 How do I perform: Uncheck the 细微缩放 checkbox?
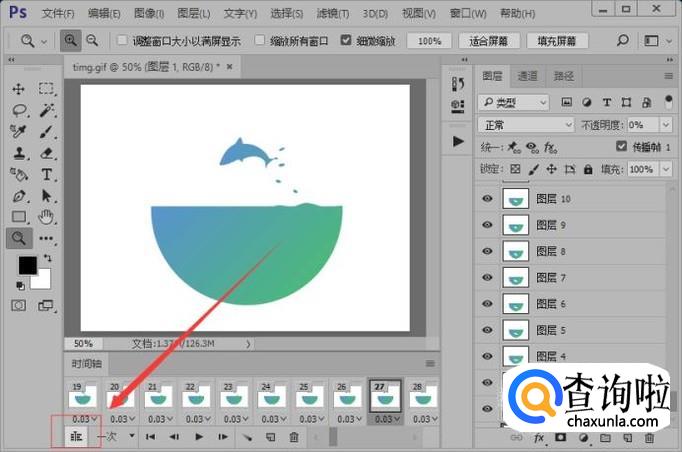click(x=347, y=41)
